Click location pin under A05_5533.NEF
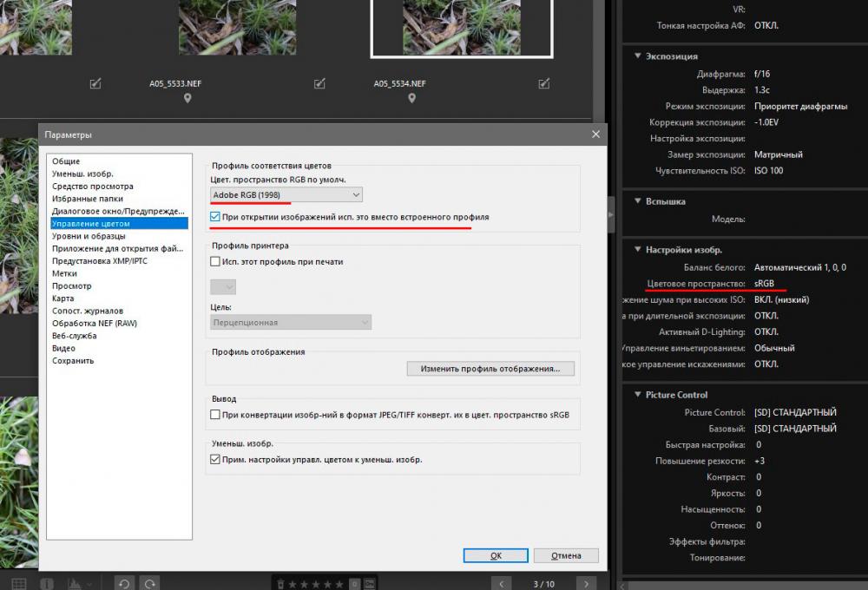This screenshot has width=868, height=590. click(x=187, y=98)
